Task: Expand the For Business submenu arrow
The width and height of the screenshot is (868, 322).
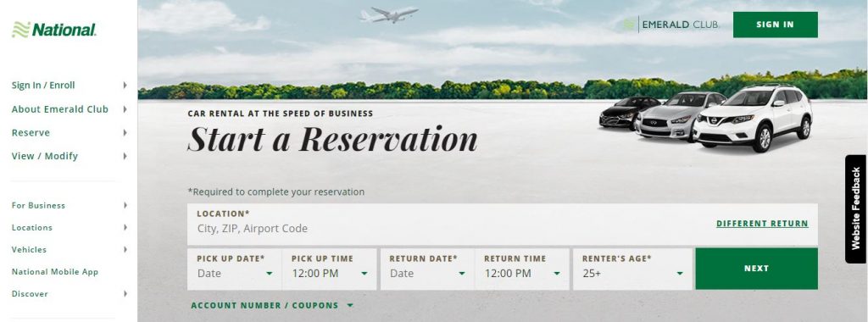Action: (125, 205)
